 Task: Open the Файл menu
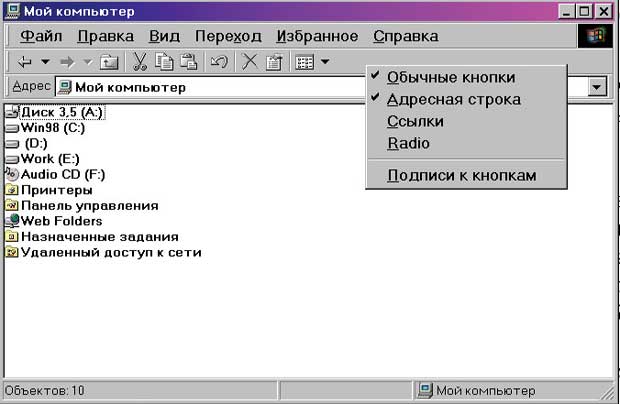click(41, 36)
